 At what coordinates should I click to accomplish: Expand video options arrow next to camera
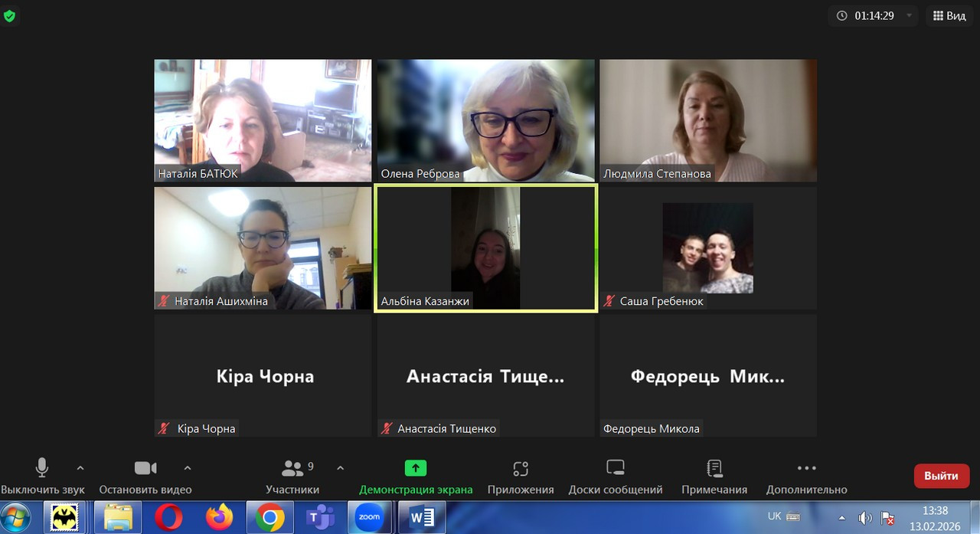[188, 468]
